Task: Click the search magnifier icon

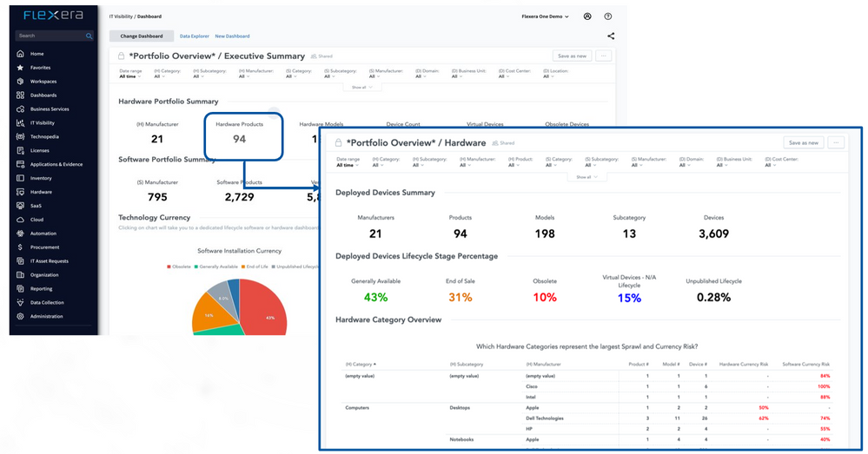Action: coord(89,36)
